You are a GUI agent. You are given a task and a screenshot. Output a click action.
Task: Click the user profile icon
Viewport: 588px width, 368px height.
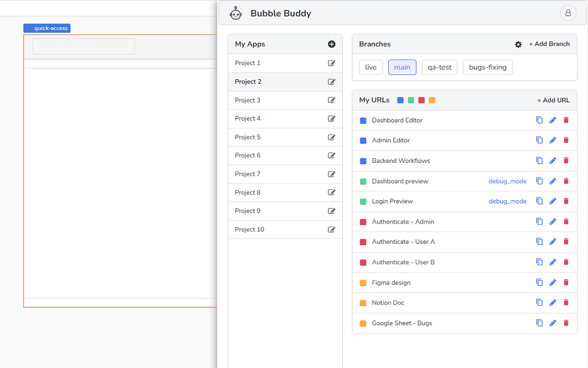pos(568,13)
